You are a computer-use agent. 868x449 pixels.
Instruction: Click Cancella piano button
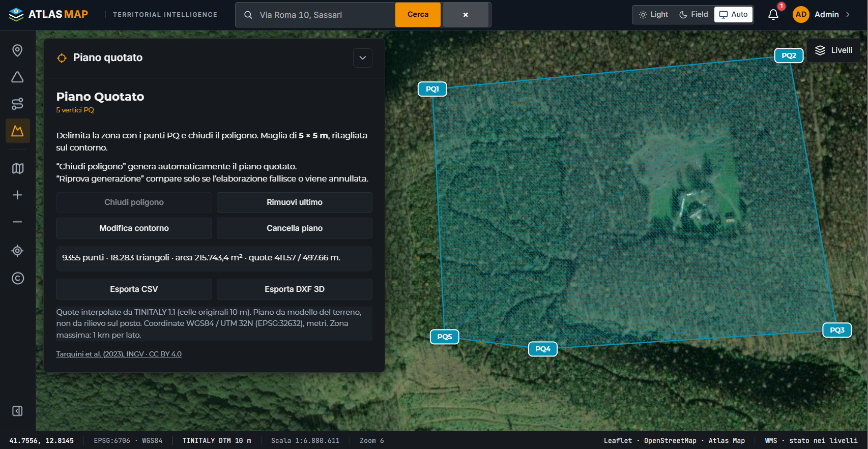pos(295,228)
